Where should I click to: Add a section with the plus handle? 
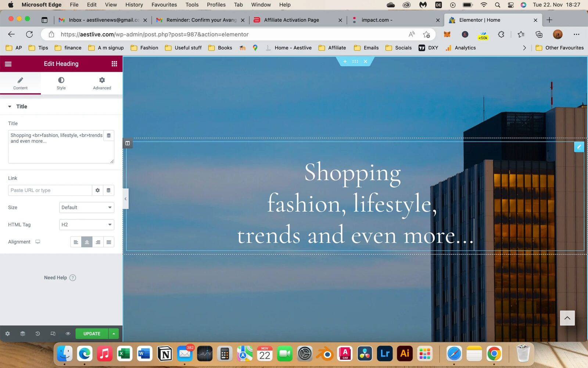pos(345,61)
